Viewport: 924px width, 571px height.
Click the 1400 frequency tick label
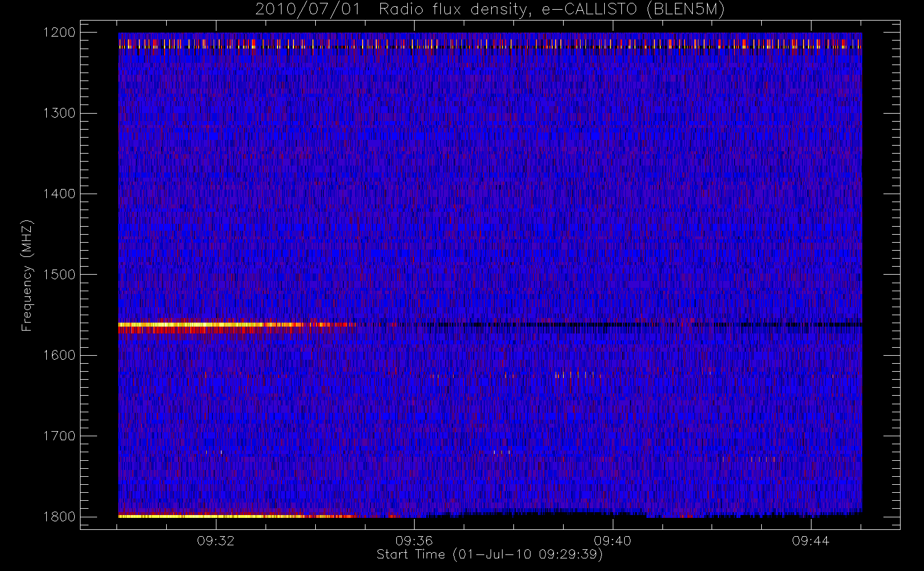[60, 194]
